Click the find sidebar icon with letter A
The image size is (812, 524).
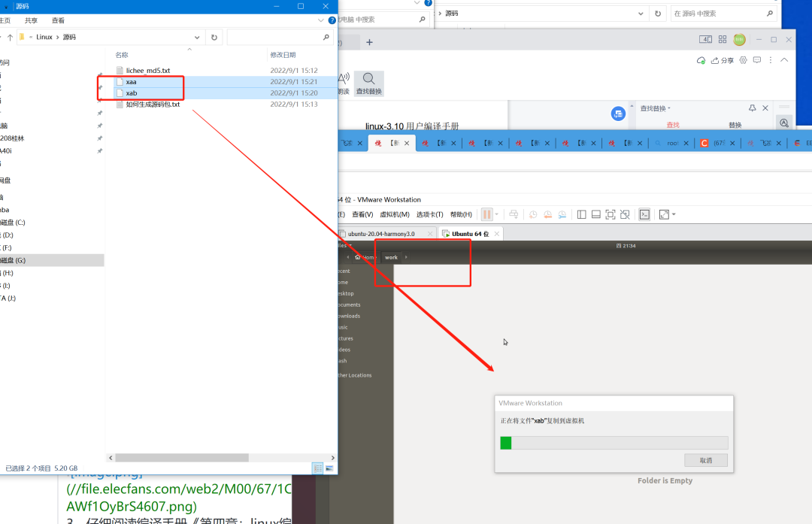click(x=784, y=123)
